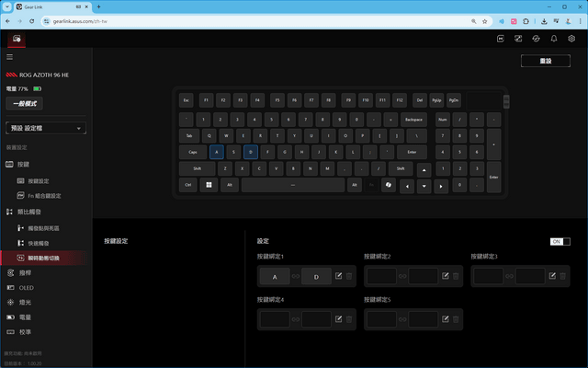Go back in the browser

point(8,21)
